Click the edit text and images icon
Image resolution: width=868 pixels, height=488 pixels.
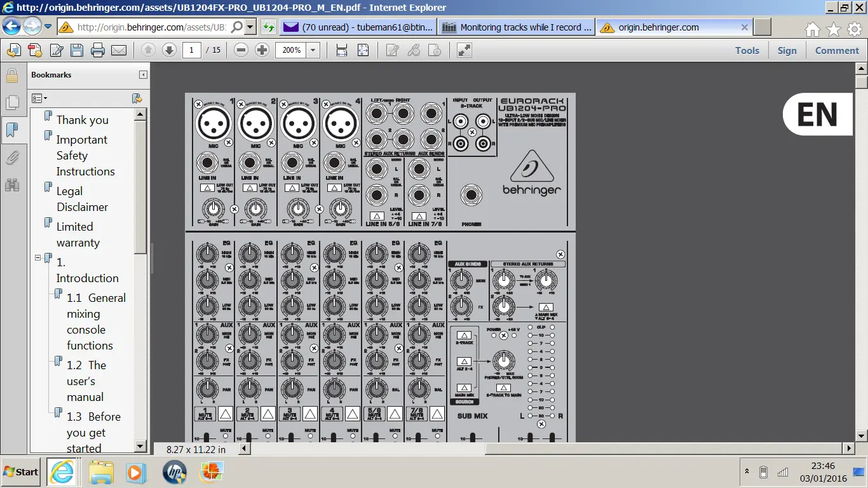pos(57,50)
